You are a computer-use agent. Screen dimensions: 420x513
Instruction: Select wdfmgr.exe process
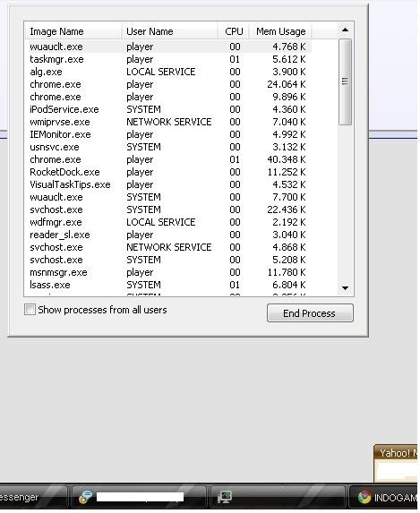pyautogui.click(x=168, y=222)
